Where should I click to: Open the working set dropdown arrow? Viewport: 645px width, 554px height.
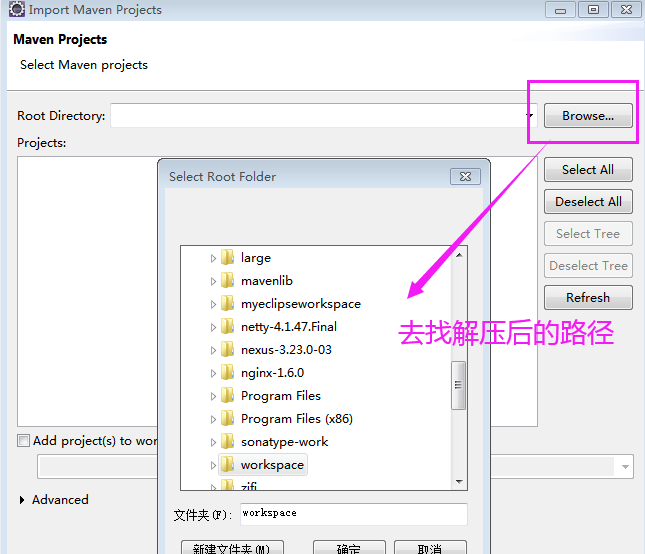click(x=625, y=467)
